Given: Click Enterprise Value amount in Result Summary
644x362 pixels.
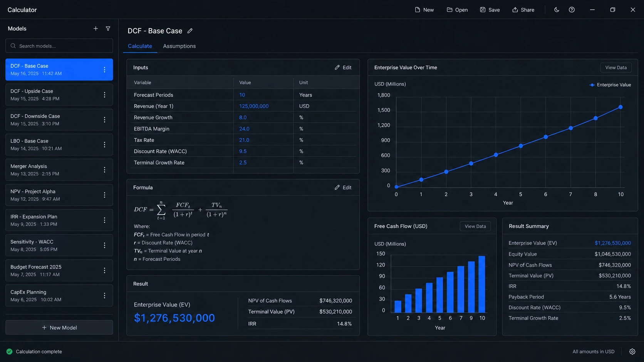Looking at the screenshot, I should point(613,243).
